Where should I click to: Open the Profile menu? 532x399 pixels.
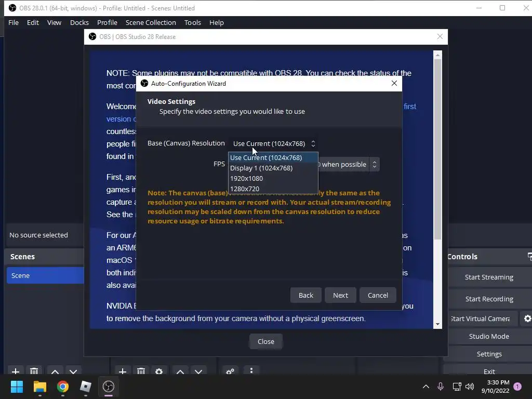pyautogui.click(x=107, y=22)
